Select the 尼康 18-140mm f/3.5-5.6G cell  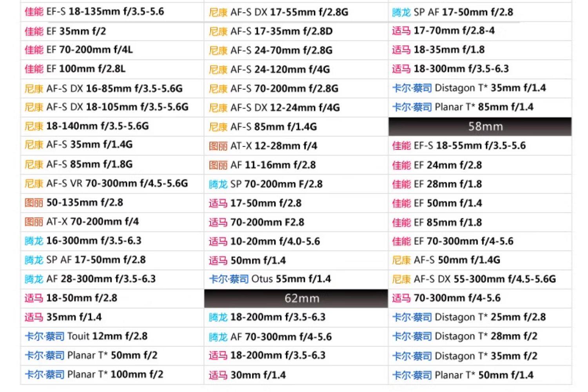click(112, 127)
